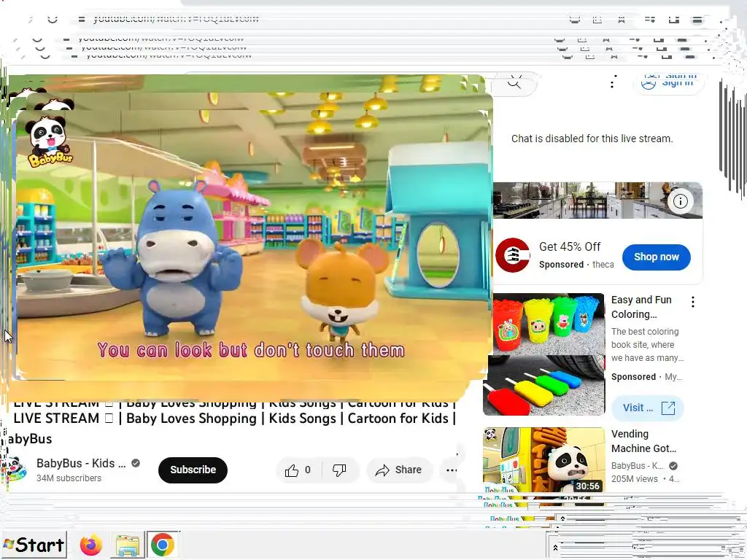Dislike the video with thumbs down
This screenshot has width=747, height=560.
click(x=340, y=470)
